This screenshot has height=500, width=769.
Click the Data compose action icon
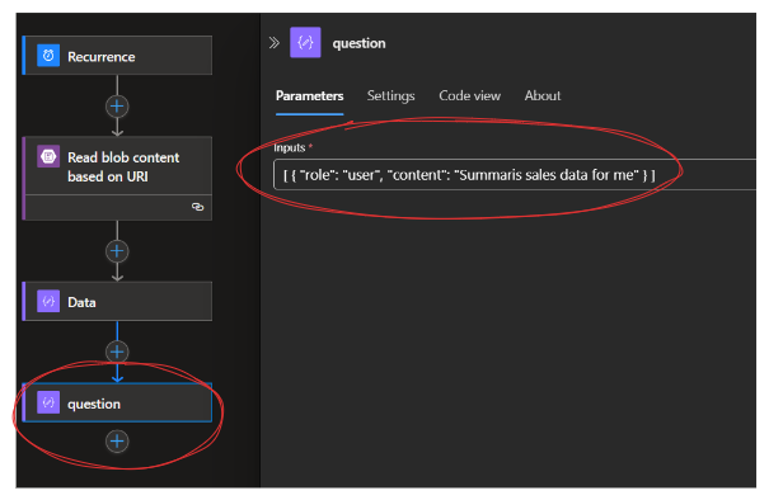tap(48, 301)
